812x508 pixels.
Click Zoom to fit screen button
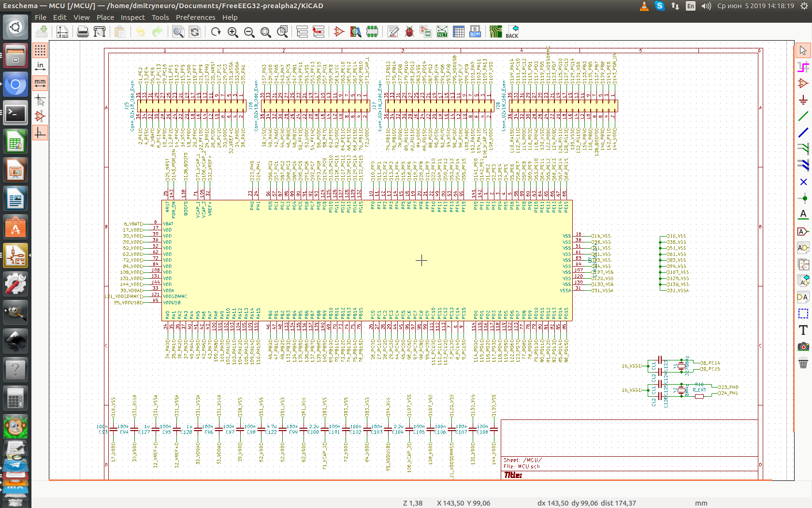click(265, 32)
